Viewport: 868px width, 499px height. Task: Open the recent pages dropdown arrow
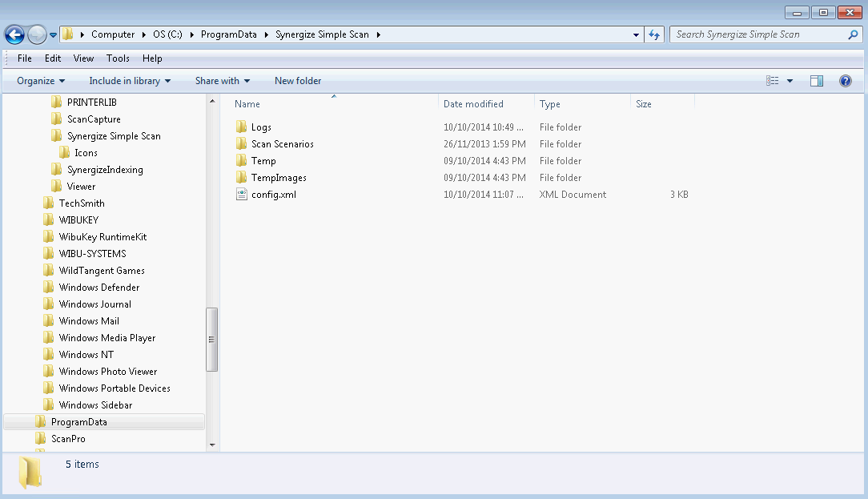coord(53,35)
